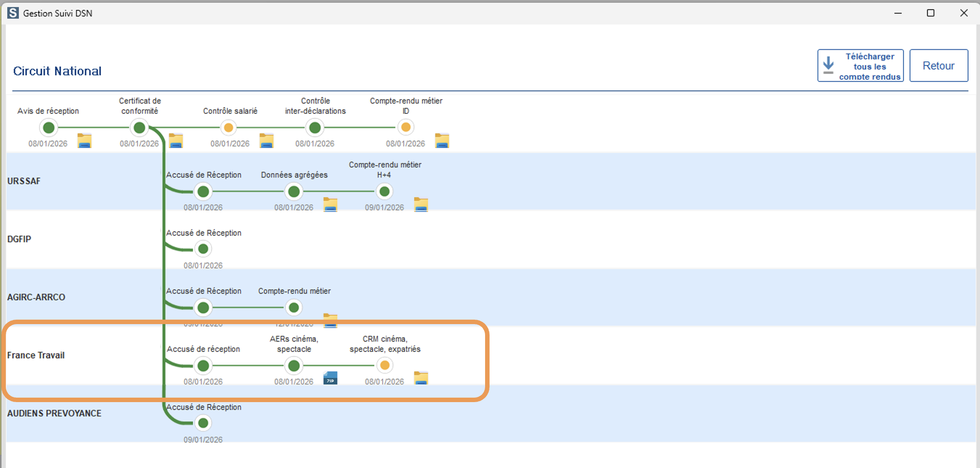Select the Avis de réception status marker
This screenshot has width=980, height=468.
[x=49, y=128]
